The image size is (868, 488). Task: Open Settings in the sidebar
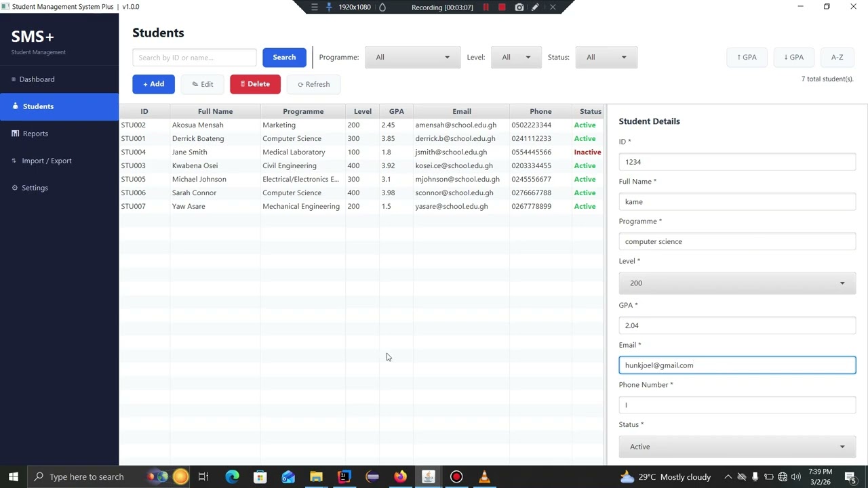[59, 188]
